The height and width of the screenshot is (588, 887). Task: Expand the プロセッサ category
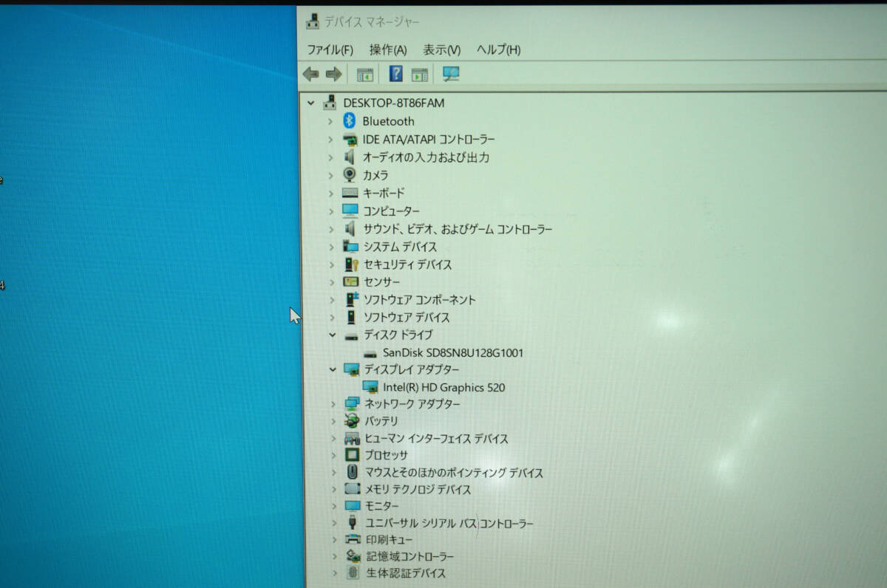pos(333,455)
